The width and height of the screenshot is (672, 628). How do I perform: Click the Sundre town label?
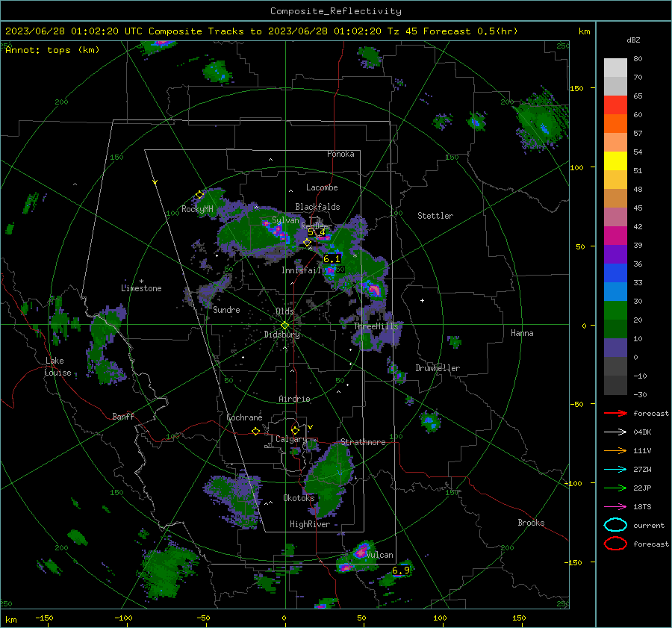(x=226, y=310)
